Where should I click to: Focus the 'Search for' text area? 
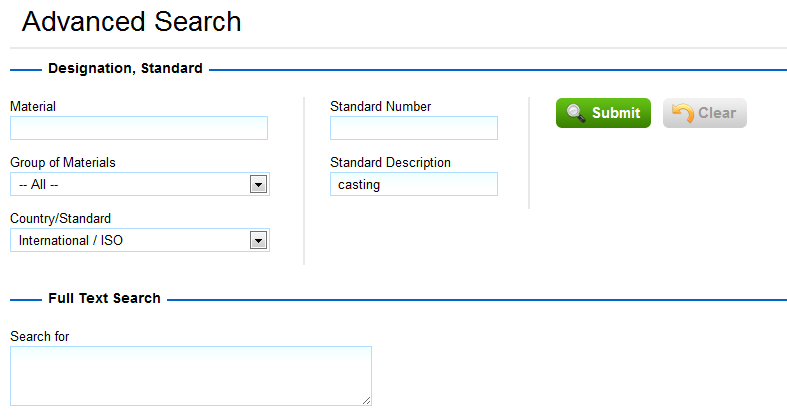pos(190,375)
